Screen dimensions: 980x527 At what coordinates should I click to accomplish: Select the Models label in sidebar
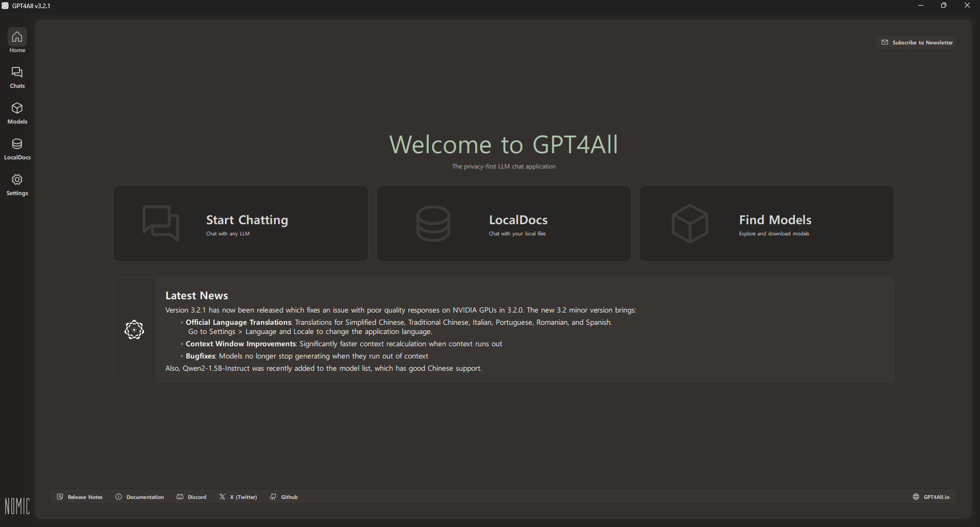pyautogui.click(x=17, y=122)
